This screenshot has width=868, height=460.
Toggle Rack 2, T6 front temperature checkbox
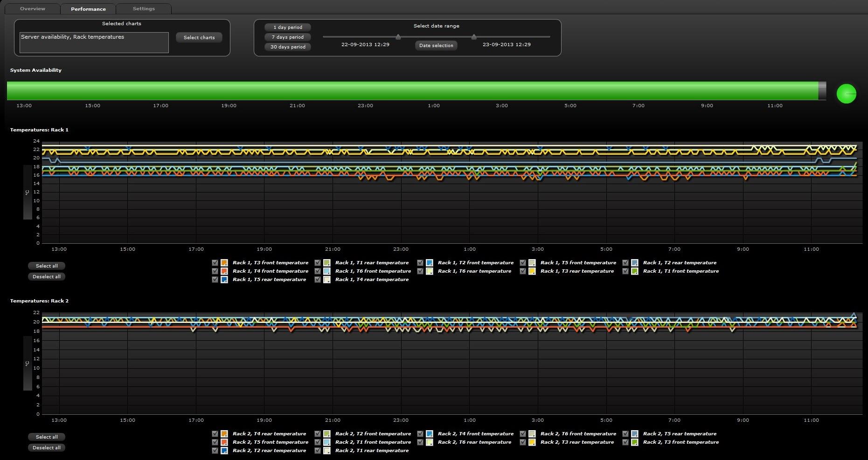523,434
